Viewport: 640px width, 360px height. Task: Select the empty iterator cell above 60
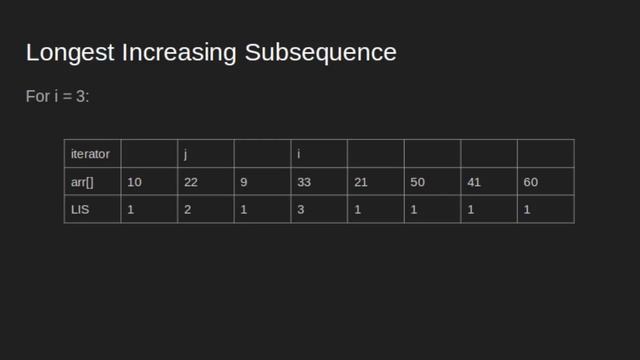546,153
